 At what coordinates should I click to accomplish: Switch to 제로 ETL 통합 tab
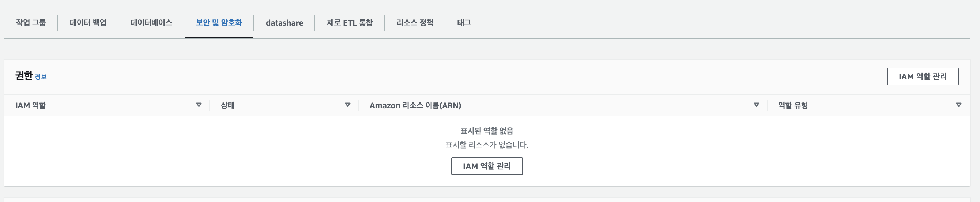[x=350, y=23]
